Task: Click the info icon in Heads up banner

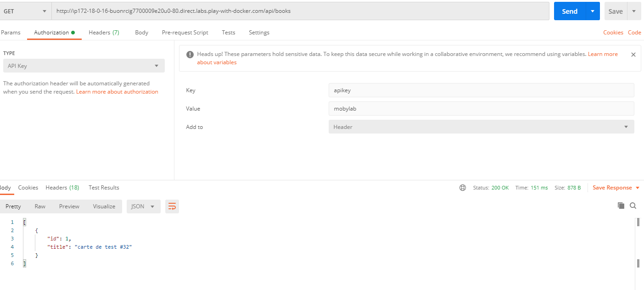Action: [190, 55]
